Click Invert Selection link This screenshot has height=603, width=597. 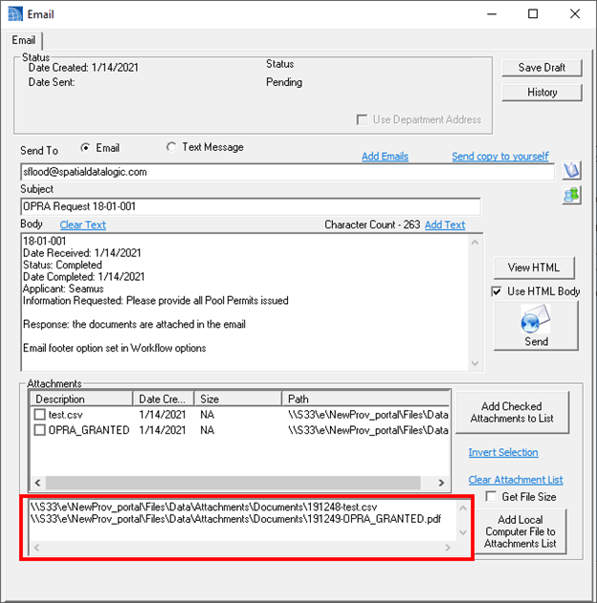point(503,453)
